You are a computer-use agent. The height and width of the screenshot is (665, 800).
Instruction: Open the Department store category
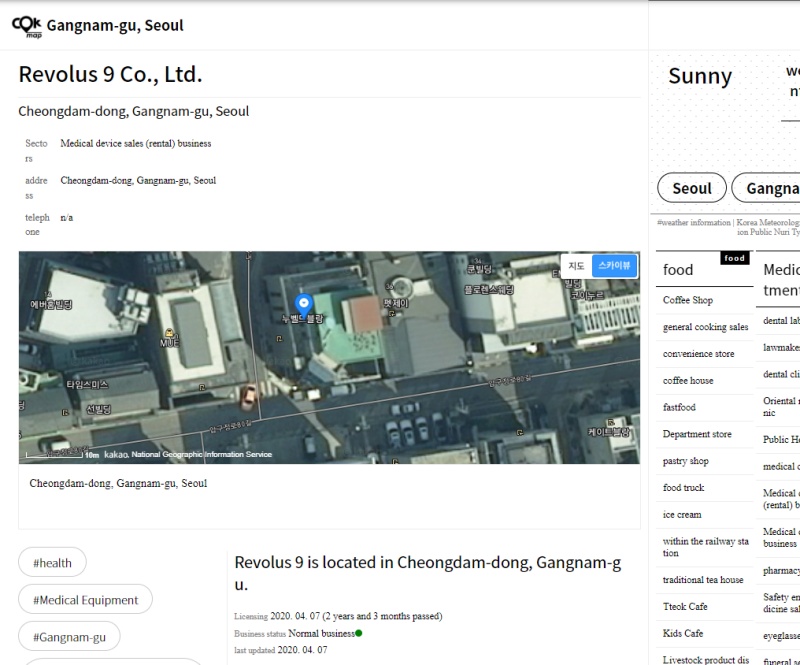[x=697, y=435]
